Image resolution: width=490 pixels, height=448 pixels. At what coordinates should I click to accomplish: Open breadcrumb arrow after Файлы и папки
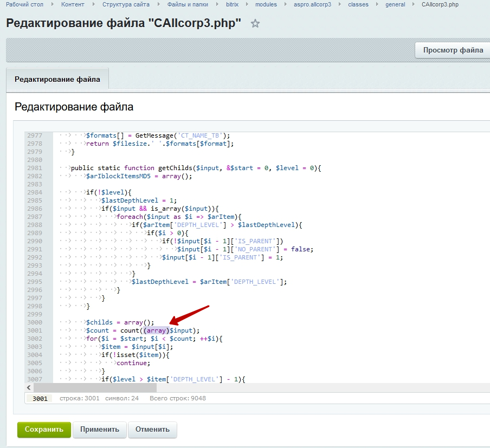217,4
